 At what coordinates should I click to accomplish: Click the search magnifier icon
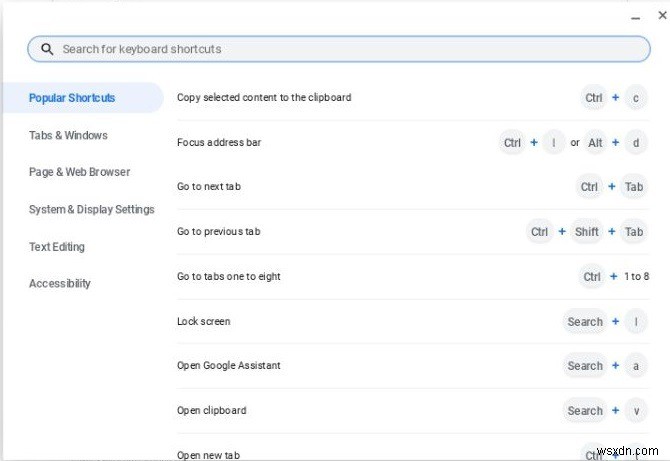coord(46,49)
